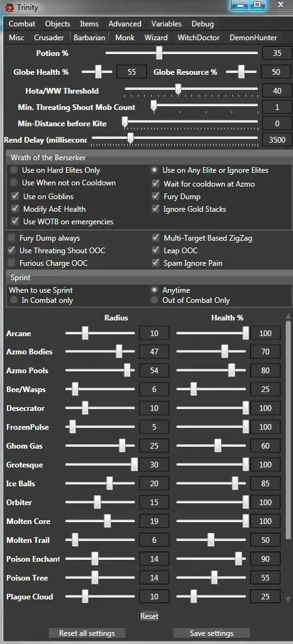Click the Rend Delay value field
Image resolution: width=293 pixels, height=644 pixels.
tap(277, 139)
